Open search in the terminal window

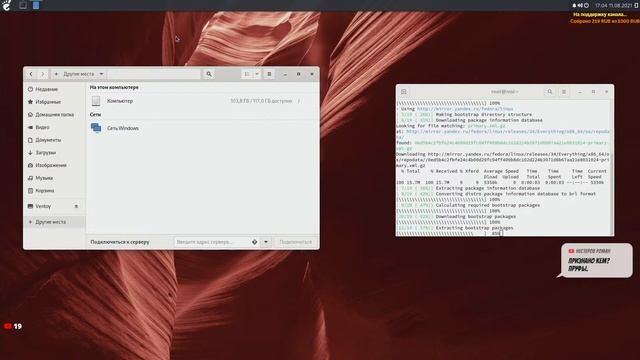(550, 92)
